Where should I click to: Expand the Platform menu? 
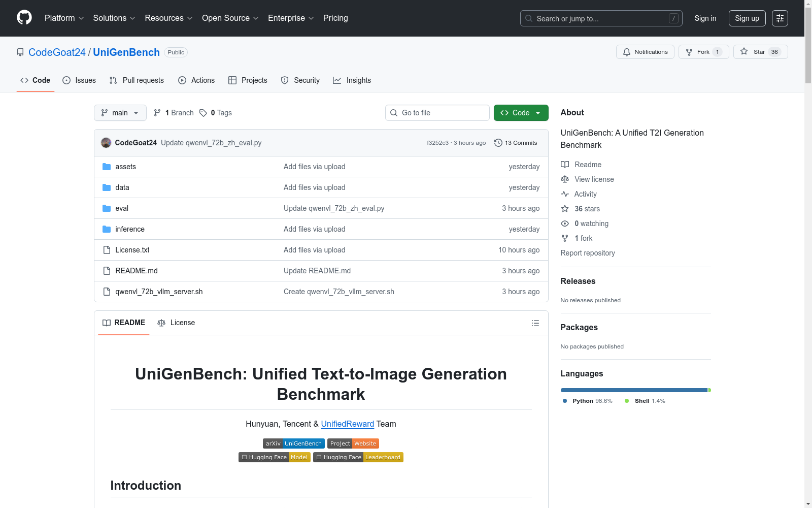point(64,18)
